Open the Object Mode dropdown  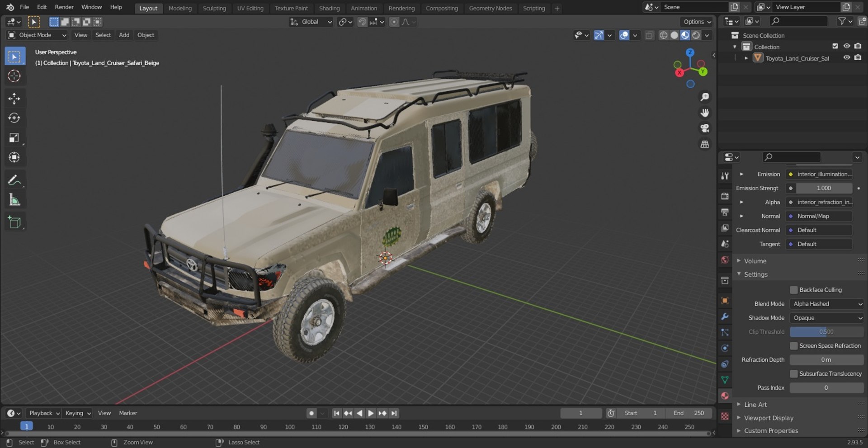click(37, 35)
